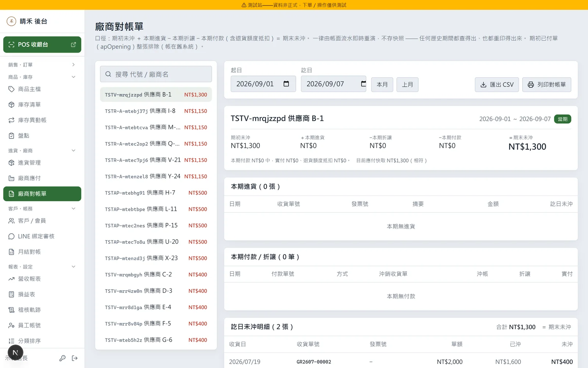Select supplier TSTR-A-mtenzel8 供應商 Y-24
Viewport: 588px width, 368px height.
click(x=156, y=176)
